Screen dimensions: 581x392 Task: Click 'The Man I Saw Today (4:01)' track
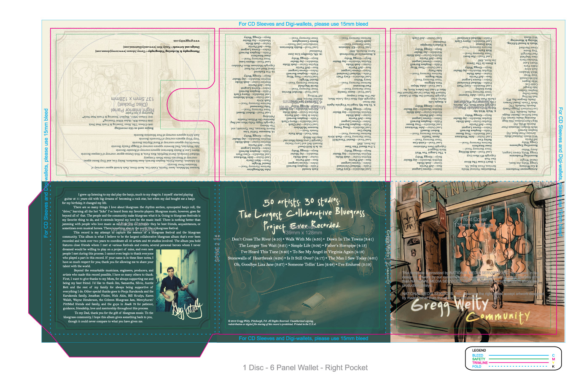click(x=352, y=258)
